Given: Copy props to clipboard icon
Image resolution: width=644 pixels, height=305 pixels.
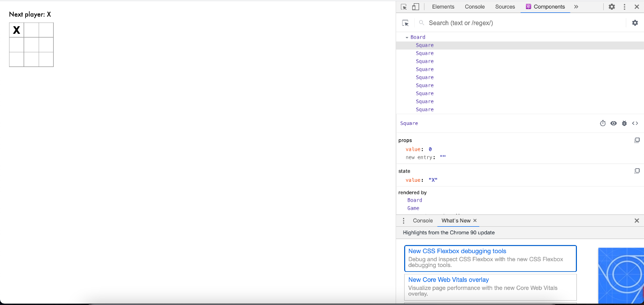Looking at the screenshot, I should click(x=637, y=140).
